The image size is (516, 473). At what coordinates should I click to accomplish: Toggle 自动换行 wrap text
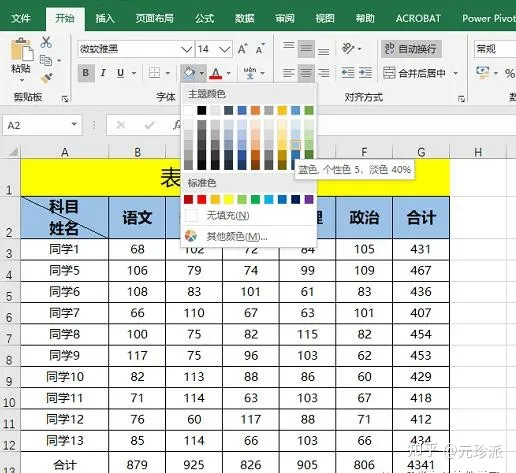coord(411,49)
